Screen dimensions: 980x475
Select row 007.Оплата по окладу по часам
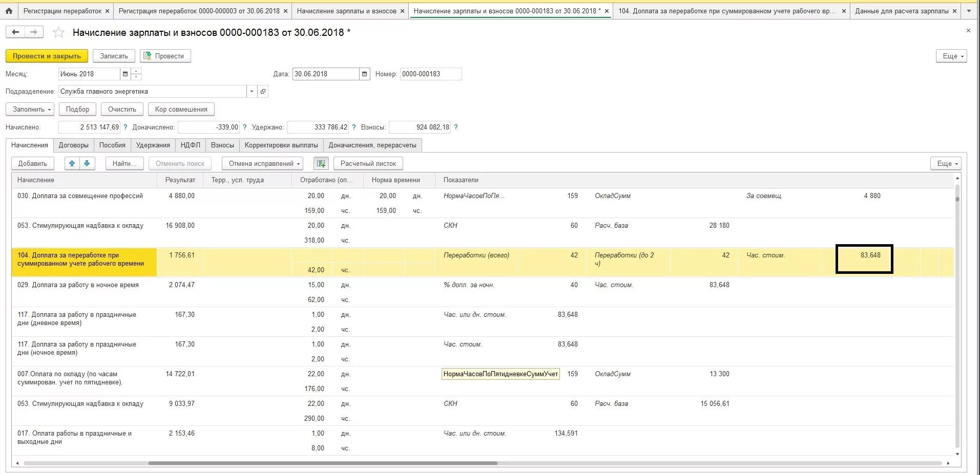(x=483, y=381)
